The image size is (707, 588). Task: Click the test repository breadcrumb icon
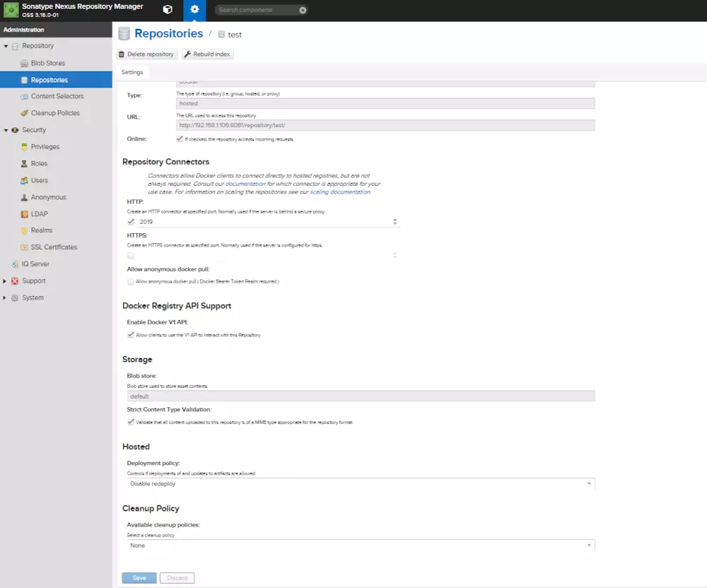pos(221,34)
